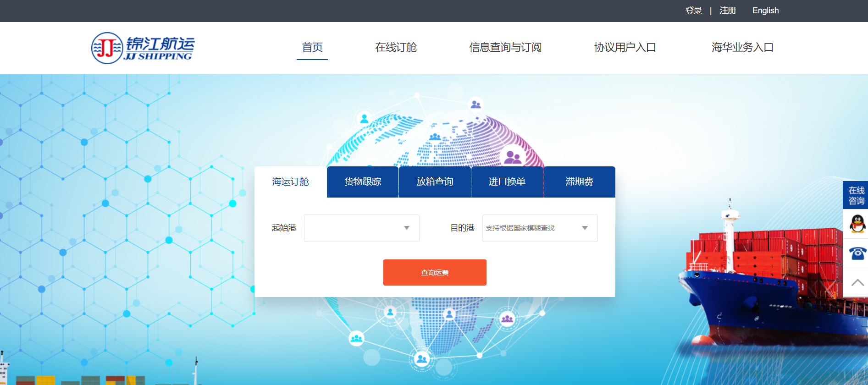Open QQ penguin chat icon

[x=857, y=224]
